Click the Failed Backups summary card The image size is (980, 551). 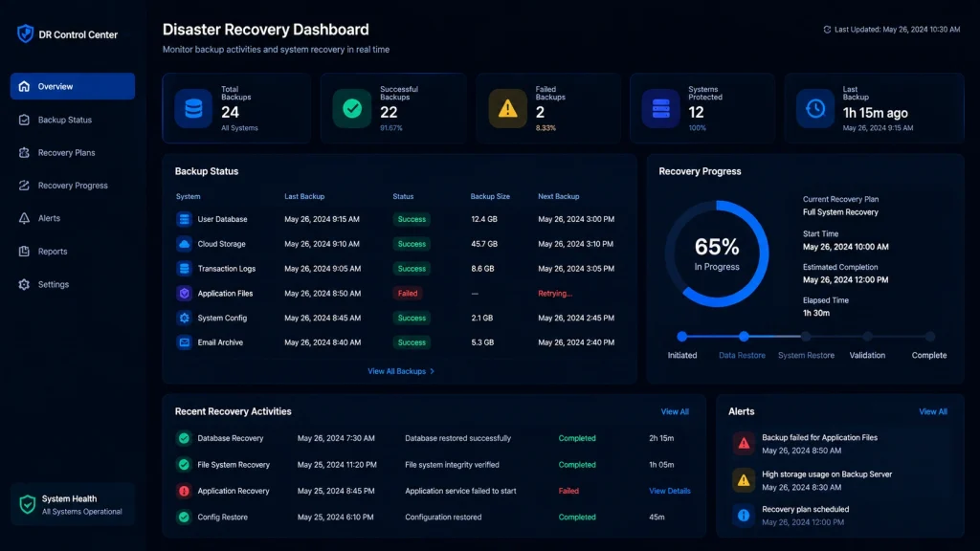(x=548, y=108)
